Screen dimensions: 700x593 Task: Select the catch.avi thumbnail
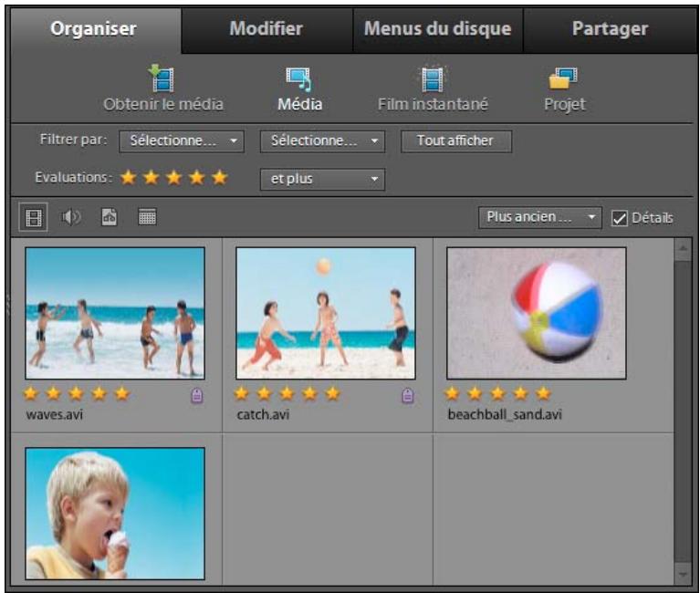point(326,313)
